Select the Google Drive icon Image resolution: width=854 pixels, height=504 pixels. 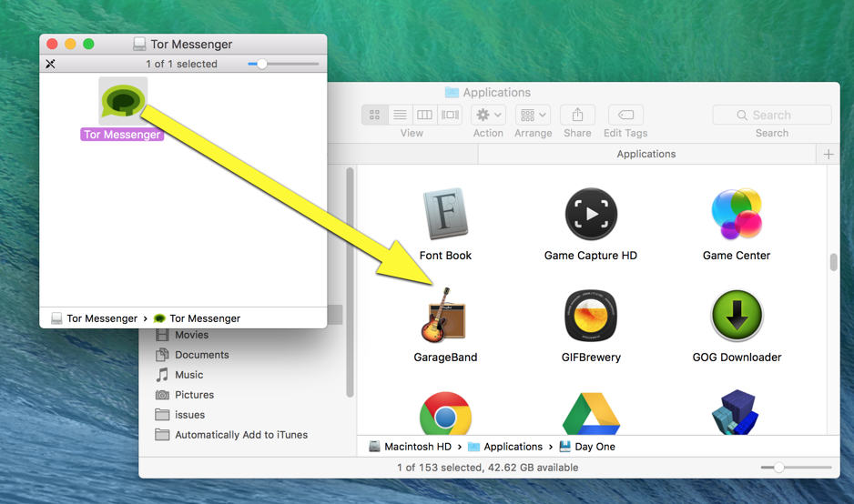click(x=591, y=416)
